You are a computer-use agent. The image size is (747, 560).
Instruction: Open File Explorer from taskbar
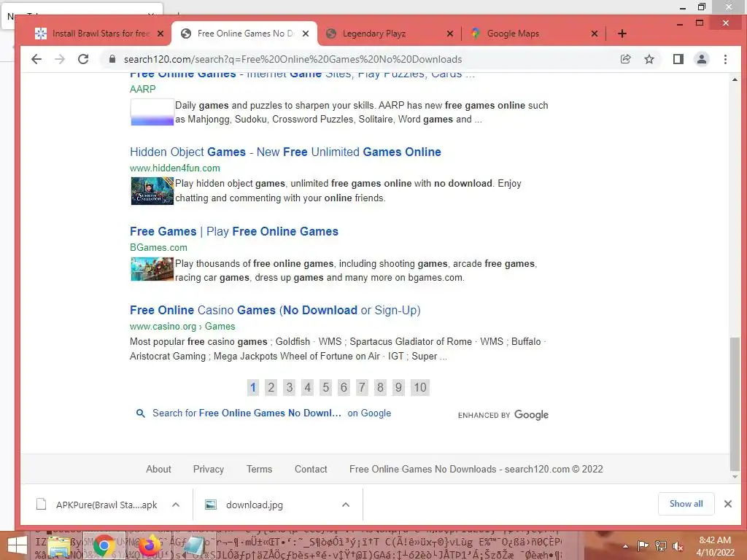60,547
